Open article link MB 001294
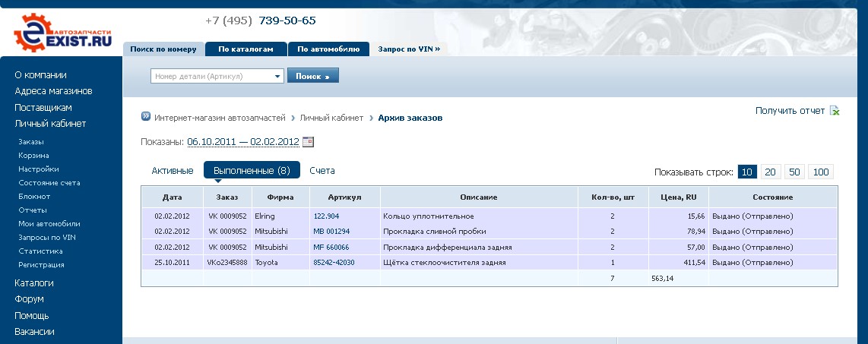 point(331,231)
